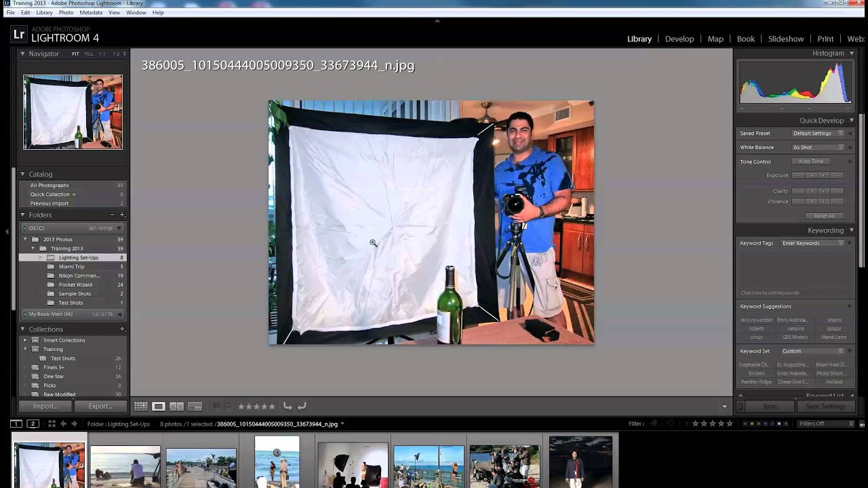Filter by flagged status icon
The image size is (868, 488).
(654, 424)
